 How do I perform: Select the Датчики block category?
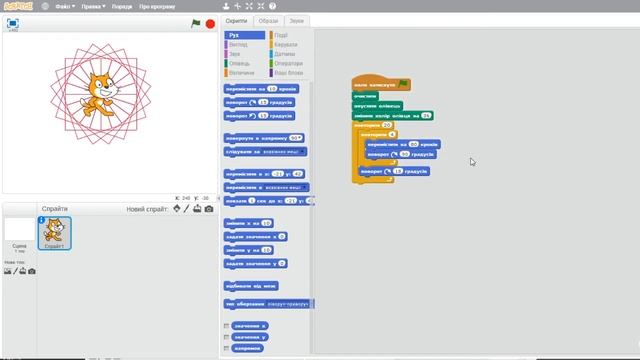click(289, 54)
